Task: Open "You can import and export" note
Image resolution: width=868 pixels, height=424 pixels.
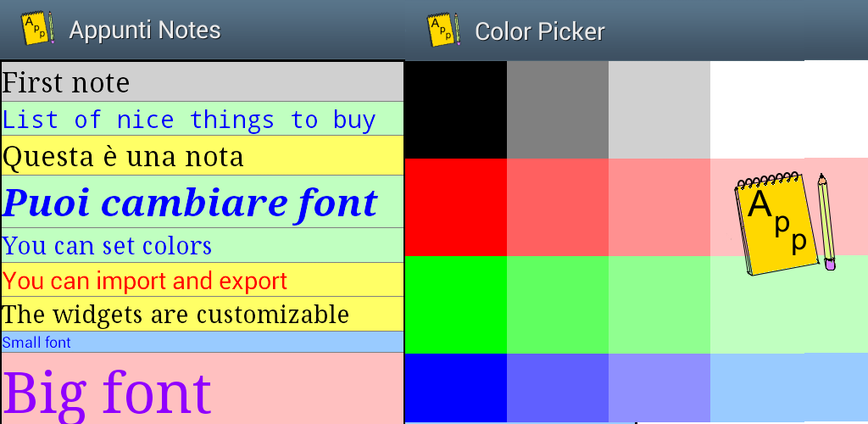Action: tap(202, 280)
